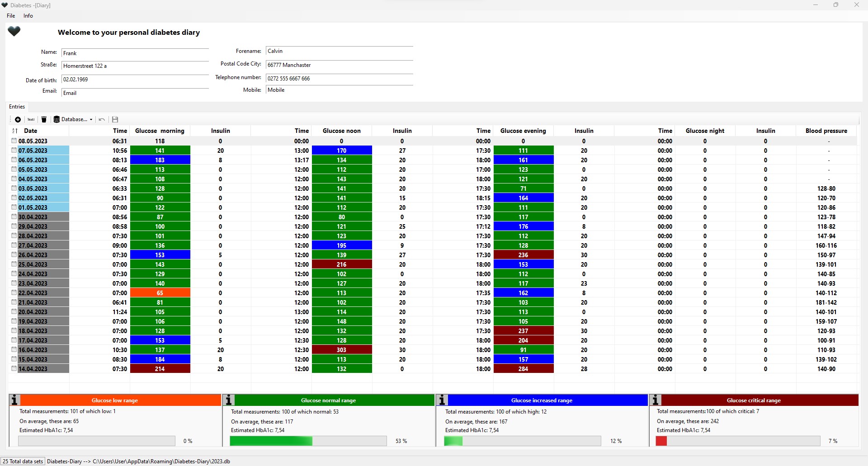Click the trash delete entry icon

click(x=44, y=119)
